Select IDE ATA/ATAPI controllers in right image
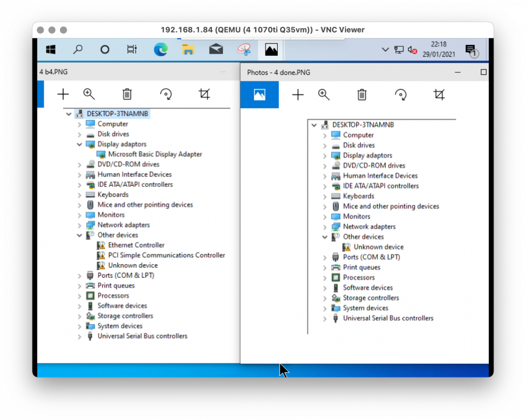 coord(381,186)
